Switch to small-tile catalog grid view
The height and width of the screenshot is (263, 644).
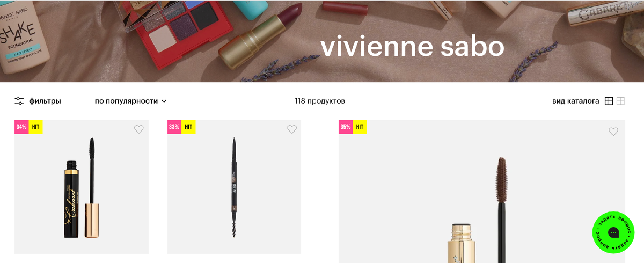[x=620, y=101]
